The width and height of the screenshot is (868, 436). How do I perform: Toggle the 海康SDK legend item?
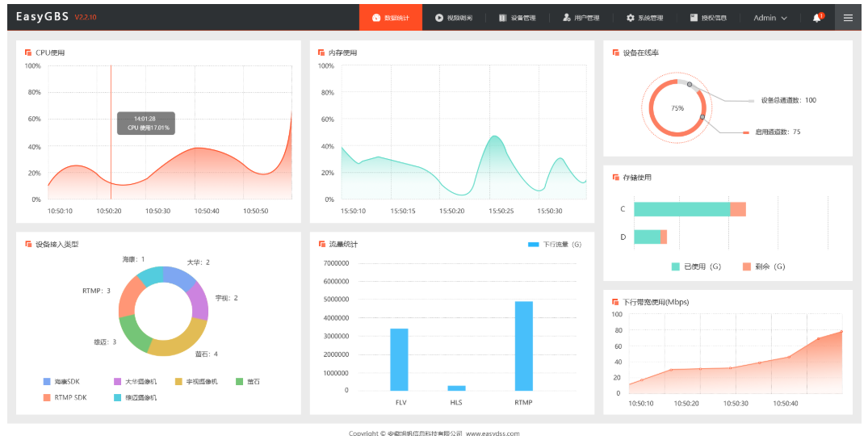coord(61,382)
